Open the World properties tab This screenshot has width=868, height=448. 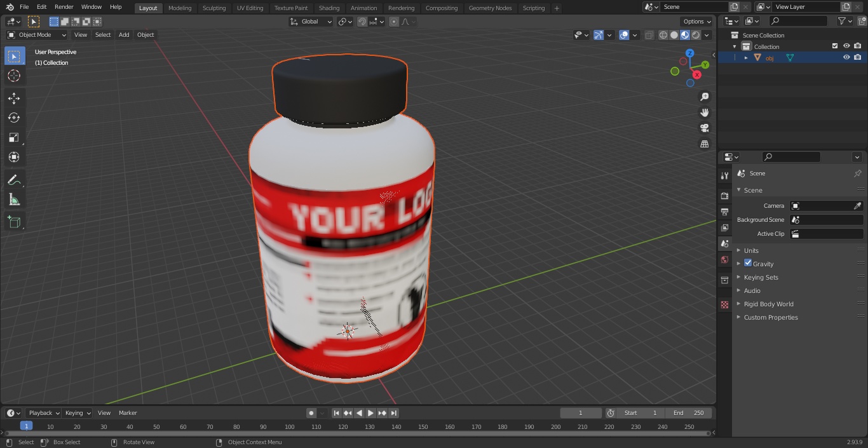coord(724,260)
